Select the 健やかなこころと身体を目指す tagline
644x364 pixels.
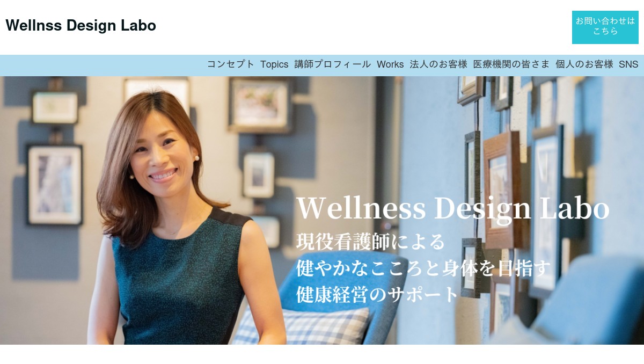point(424,268)
